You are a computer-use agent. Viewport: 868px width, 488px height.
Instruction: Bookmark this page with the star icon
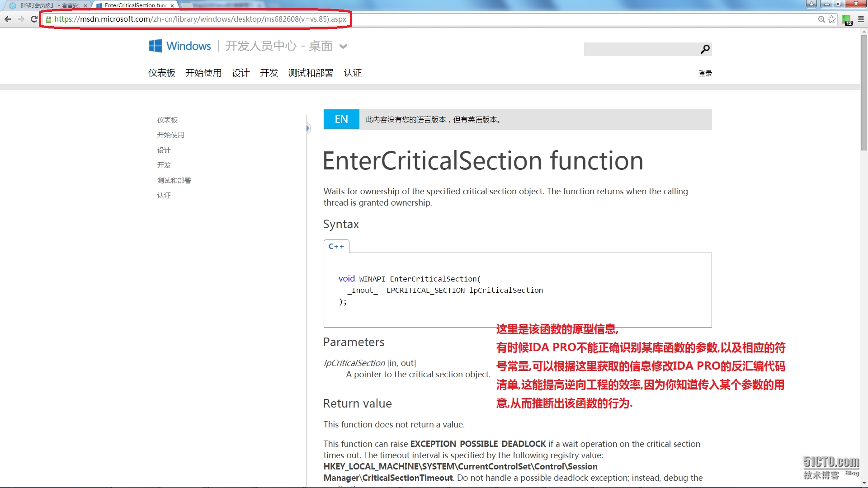[831, 19]
